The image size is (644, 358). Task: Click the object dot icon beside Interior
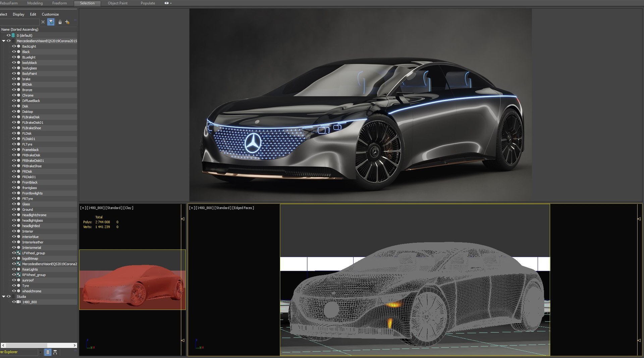tap(19, 231)
